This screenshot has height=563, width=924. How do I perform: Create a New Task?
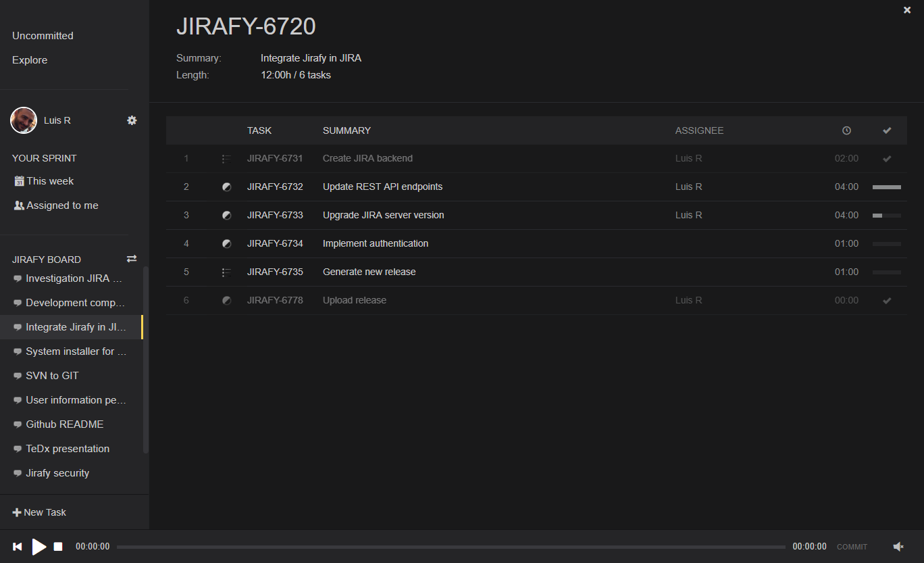39,512
